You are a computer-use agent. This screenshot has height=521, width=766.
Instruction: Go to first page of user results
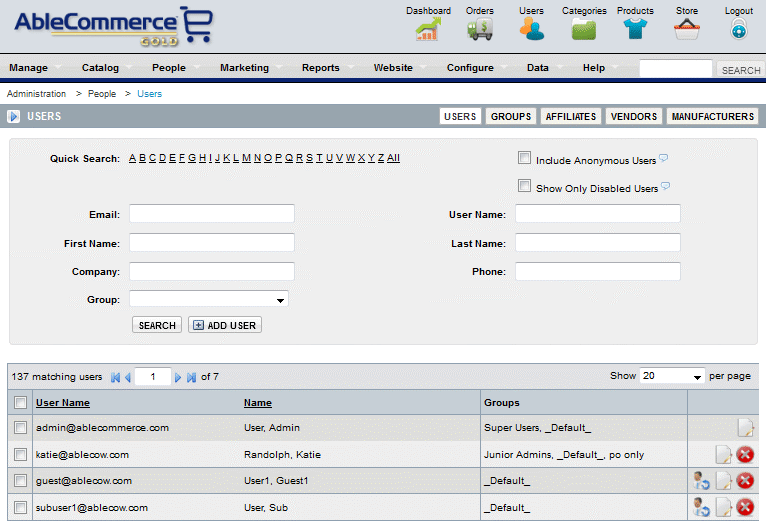(115, 377)
